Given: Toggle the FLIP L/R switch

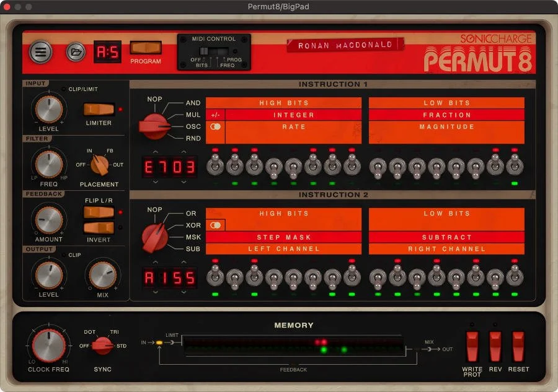Looking at the screenshot, I should [99, 212].
